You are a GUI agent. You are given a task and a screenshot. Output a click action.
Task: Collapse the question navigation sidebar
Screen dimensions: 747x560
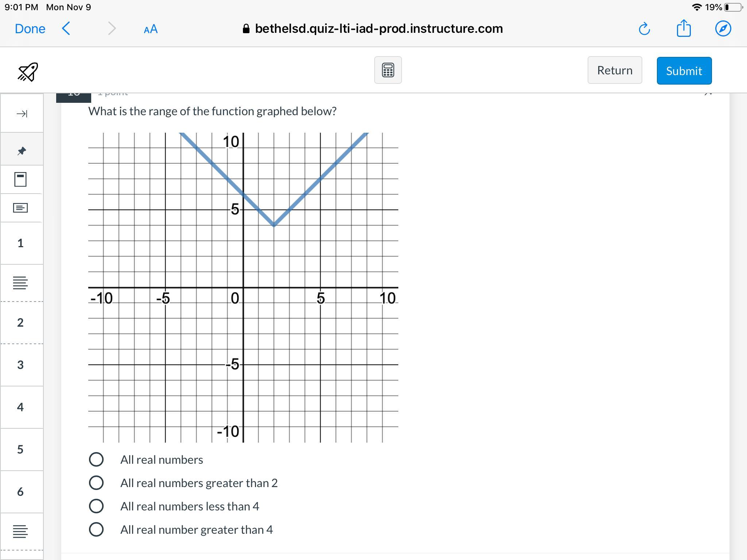click(22, 114)
